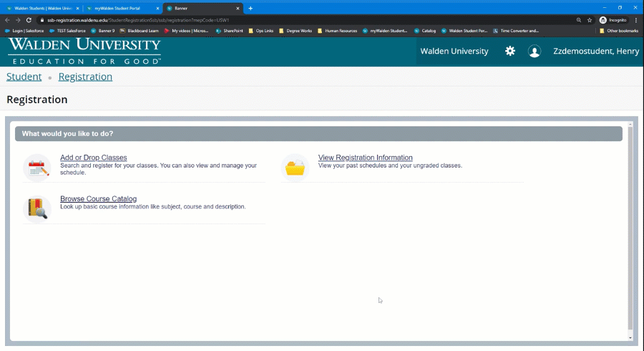Screen dimensions: 644x351
Task: Click the Registration page heading
Action: coord(37,100)
